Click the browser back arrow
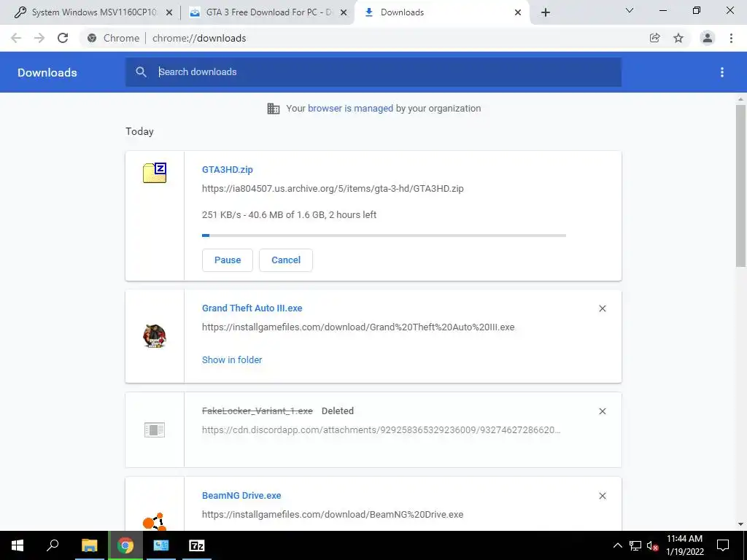 click(16, 38)
